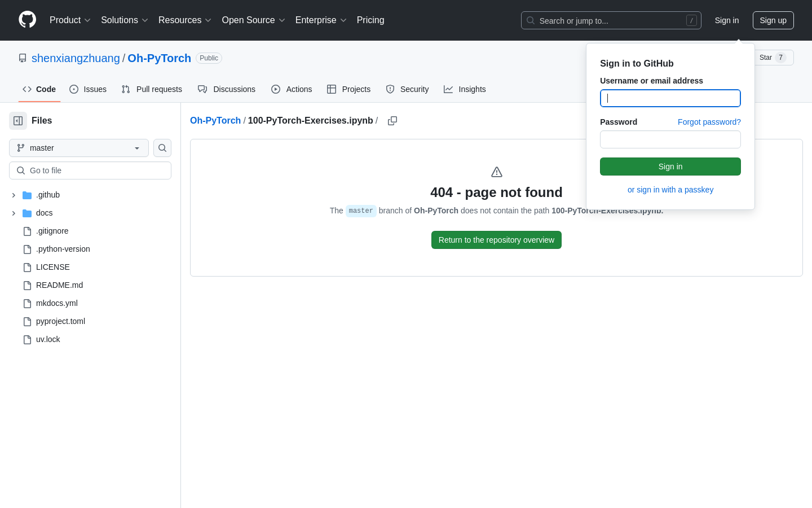Focus the Go to file input
The image size is (812, 508).
point(90,170)
